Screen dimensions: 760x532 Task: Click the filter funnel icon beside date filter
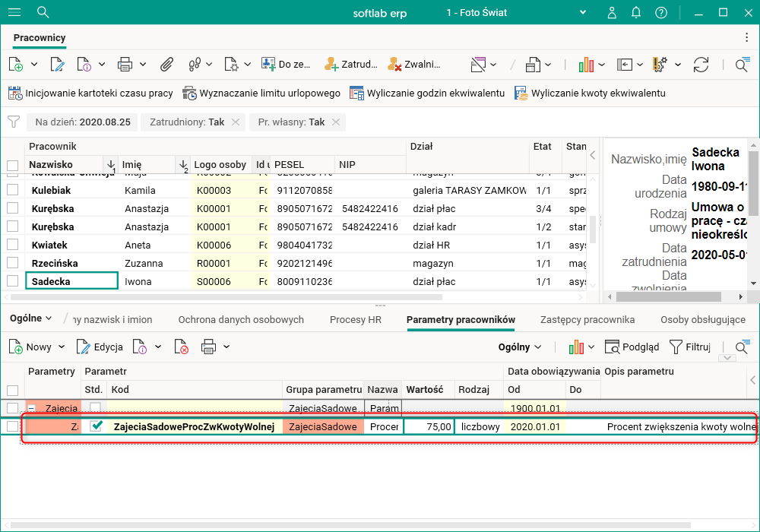point(14,122)
